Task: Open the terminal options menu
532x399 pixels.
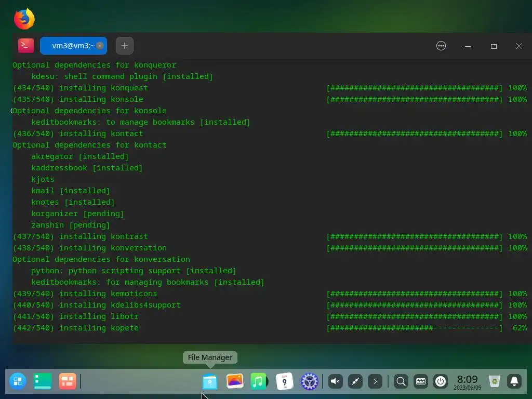Action: point(441,46)
